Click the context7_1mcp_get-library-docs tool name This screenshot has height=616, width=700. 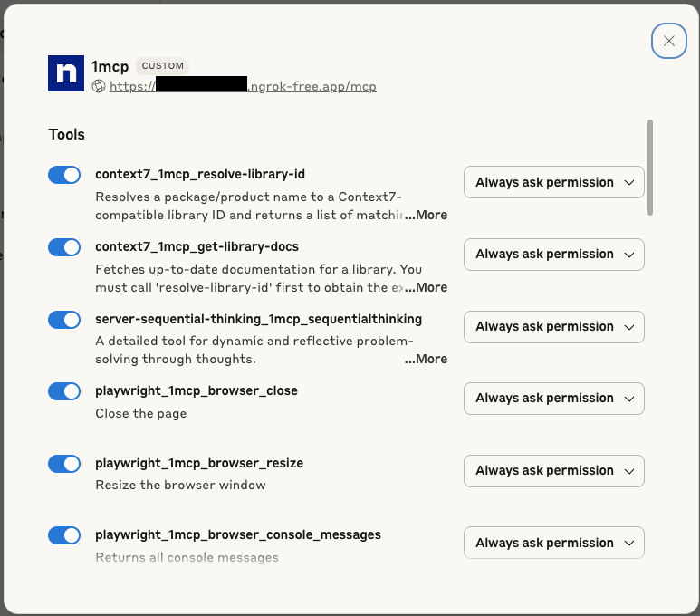(197, 246)
